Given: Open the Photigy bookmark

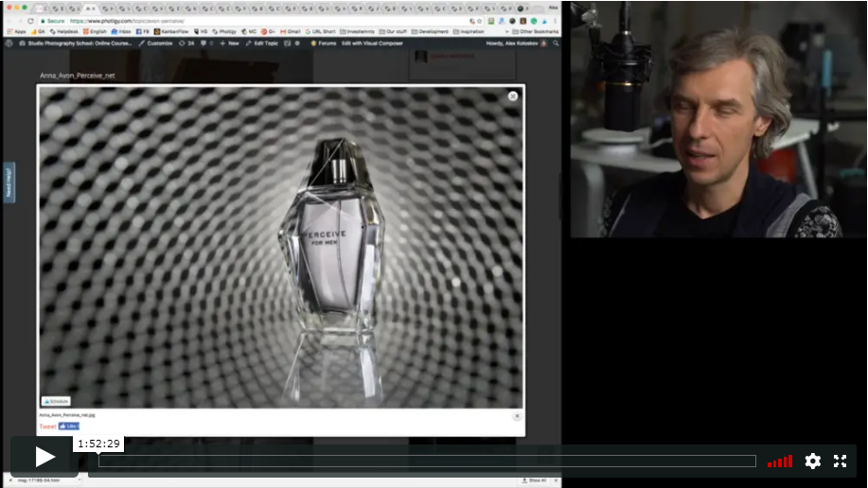Looking at the screenshot, I should (224, 31).
